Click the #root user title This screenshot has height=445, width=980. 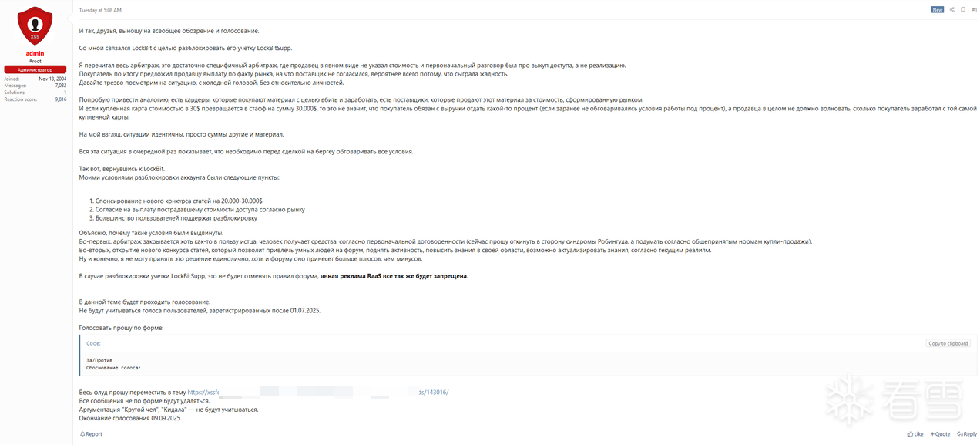(x=35, y=61)
